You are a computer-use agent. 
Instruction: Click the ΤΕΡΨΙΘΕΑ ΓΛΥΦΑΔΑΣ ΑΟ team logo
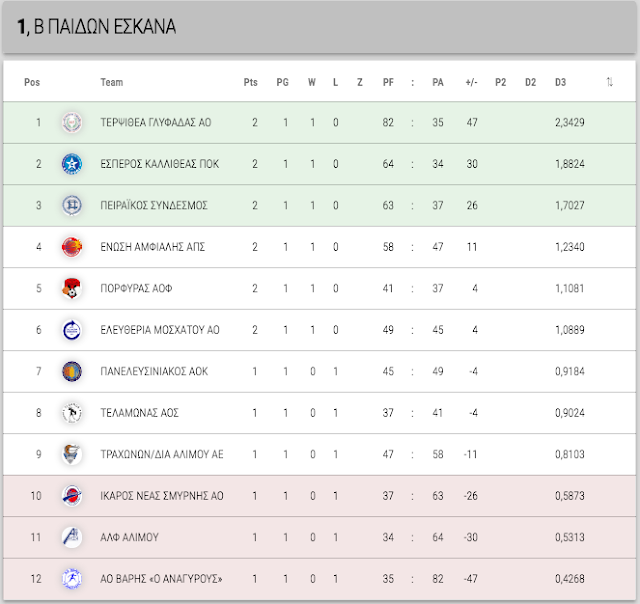tap(72, 122)
